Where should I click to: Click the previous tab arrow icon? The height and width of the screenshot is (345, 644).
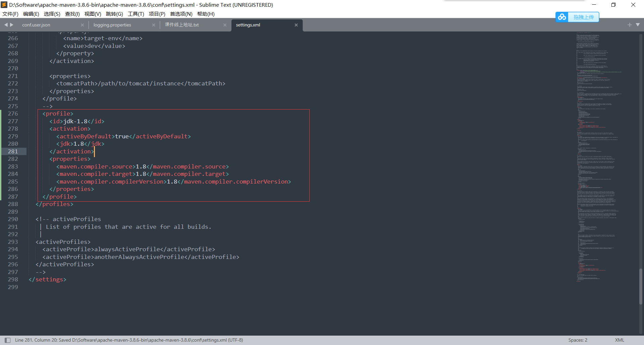click(x=6, y=25)
